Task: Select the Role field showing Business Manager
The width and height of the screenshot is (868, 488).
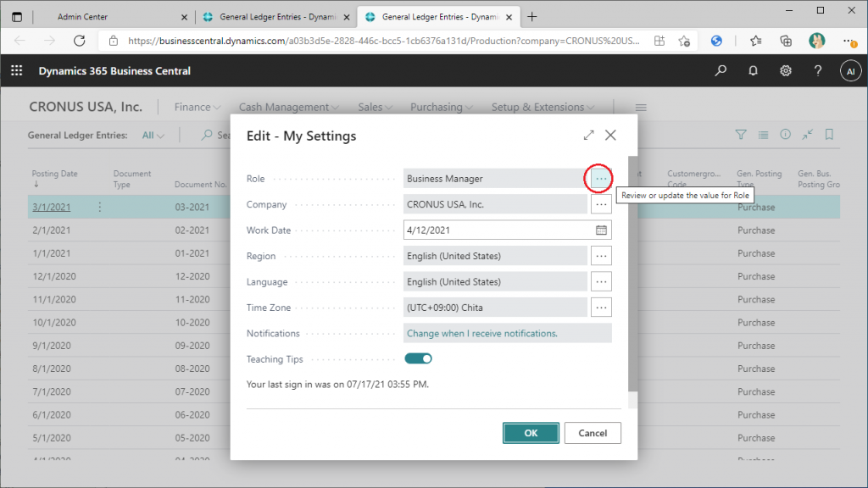Action: 495,179
